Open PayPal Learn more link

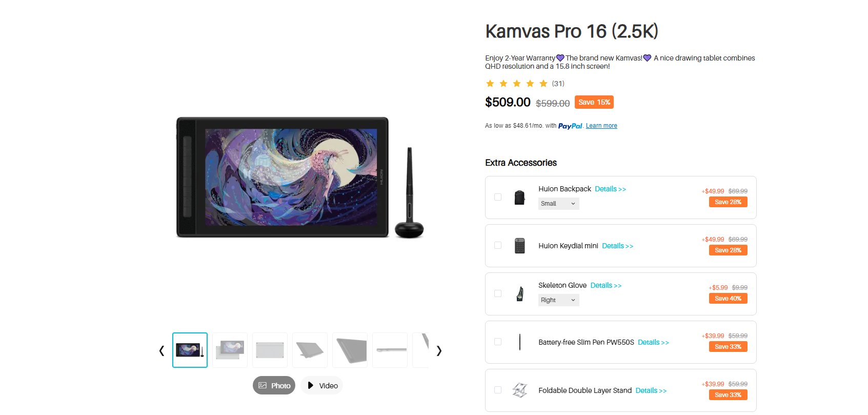click(x=601, y=126)
